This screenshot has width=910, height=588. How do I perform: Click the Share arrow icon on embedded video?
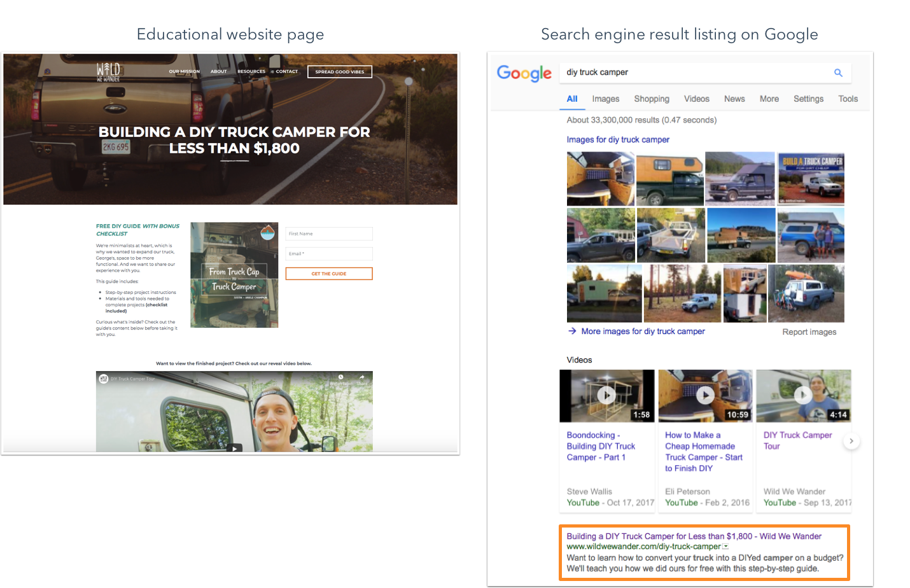click(361, 377)
